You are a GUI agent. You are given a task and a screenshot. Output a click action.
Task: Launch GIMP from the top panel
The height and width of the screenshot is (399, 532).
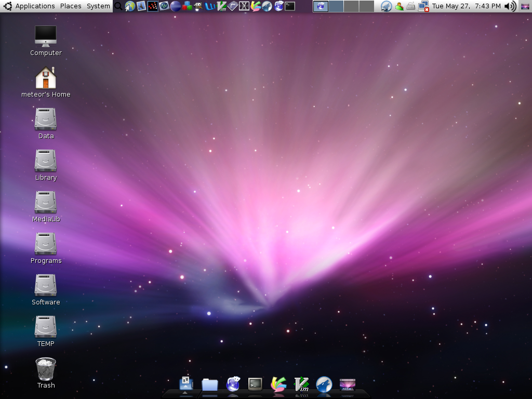(x=198, y=6)
